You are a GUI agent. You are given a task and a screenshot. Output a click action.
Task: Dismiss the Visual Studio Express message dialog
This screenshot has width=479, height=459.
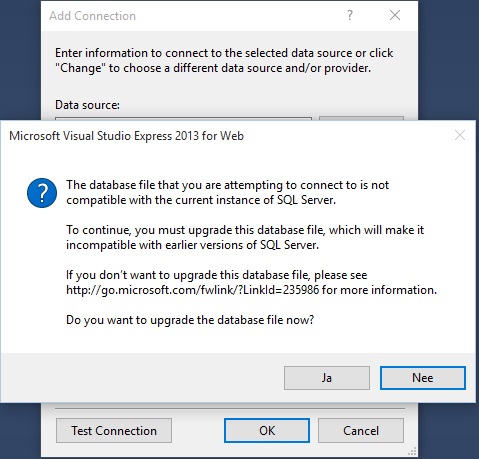(x=460, y=135)
